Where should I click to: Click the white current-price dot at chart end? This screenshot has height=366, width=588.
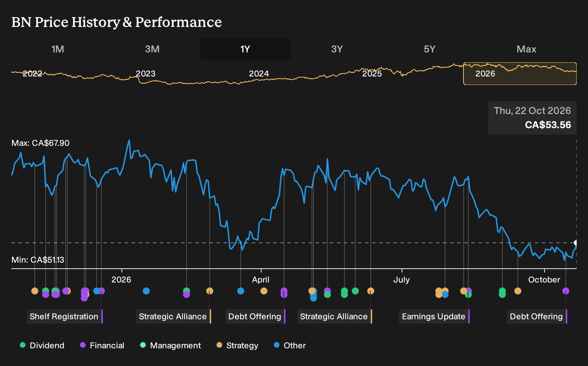click(x=576, y=243)
